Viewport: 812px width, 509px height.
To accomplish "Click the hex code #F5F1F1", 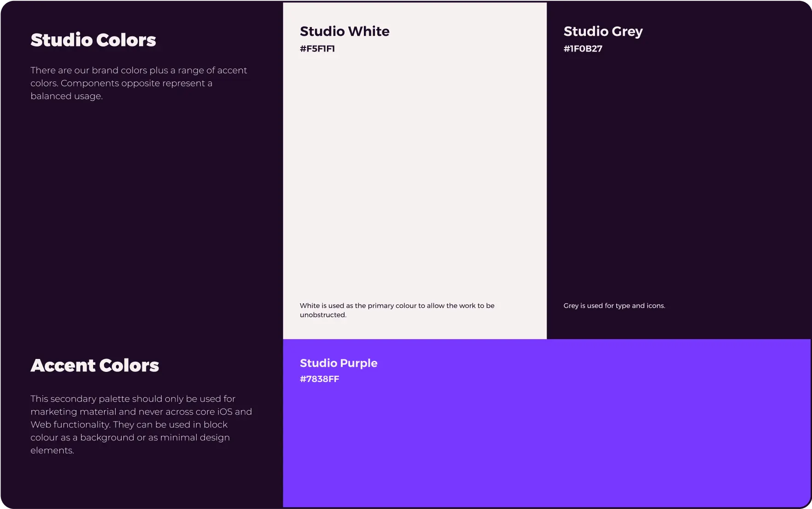I will (317, 48).
